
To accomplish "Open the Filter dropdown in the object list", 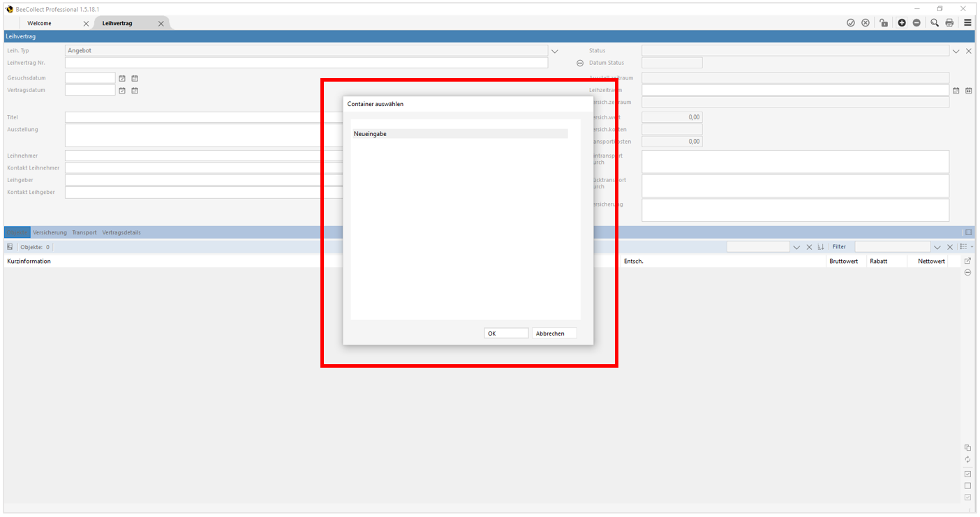I will point(937,246).
